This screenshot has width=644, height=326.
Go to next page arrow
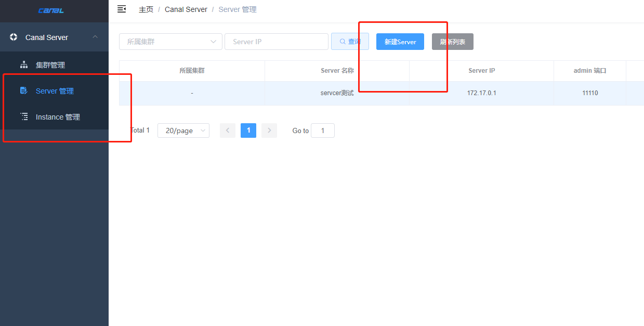coord(269,131)
